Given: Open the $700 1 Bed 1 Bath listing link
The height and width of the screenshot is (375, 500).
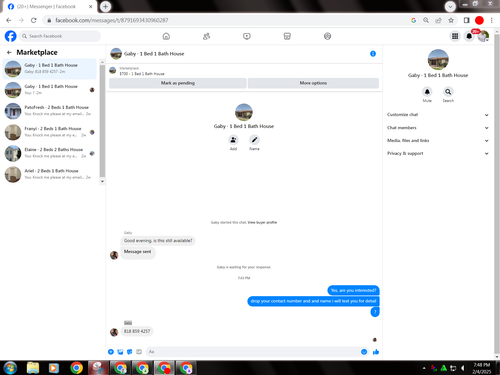Looking at the screenshot, I should pyautogui.click(x=142, y=74).
